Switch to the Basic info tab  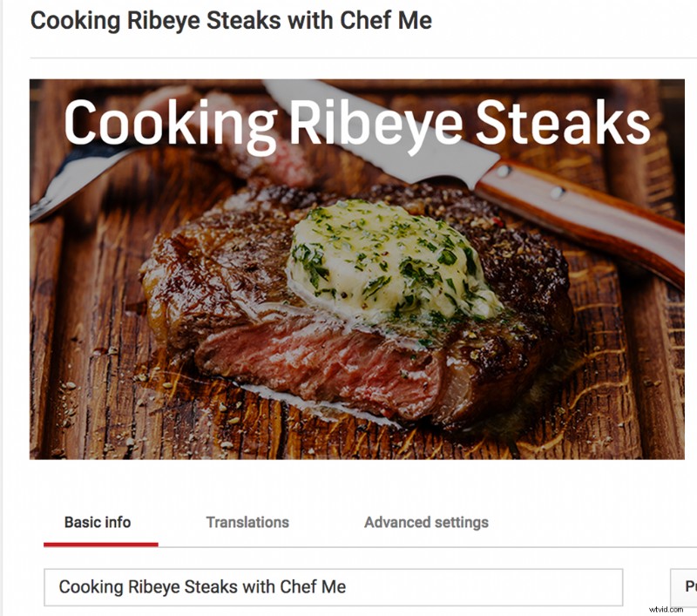click(x=98, y=522)
